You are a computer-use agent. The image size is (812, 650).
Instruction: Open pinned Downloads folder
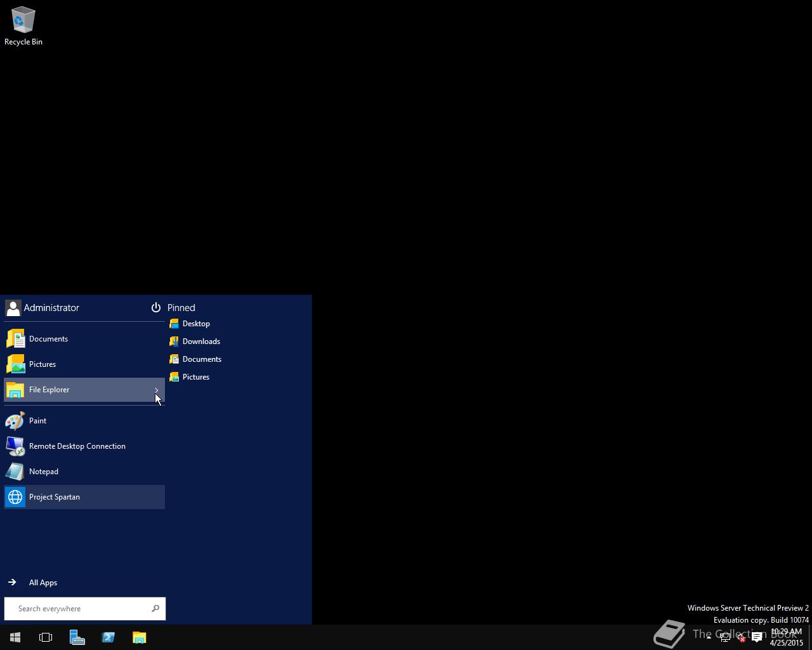pos(195,342)
